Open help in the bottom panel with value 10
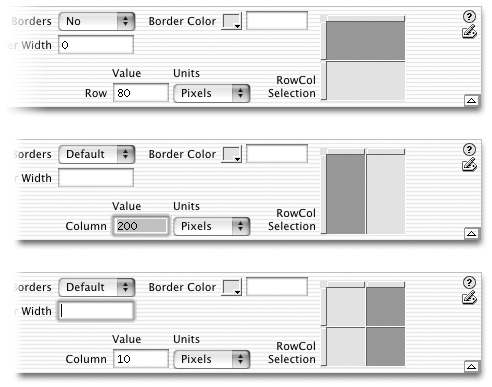Image resolution: width=492 pixels, height=387 pixels. tap(469, 282)
